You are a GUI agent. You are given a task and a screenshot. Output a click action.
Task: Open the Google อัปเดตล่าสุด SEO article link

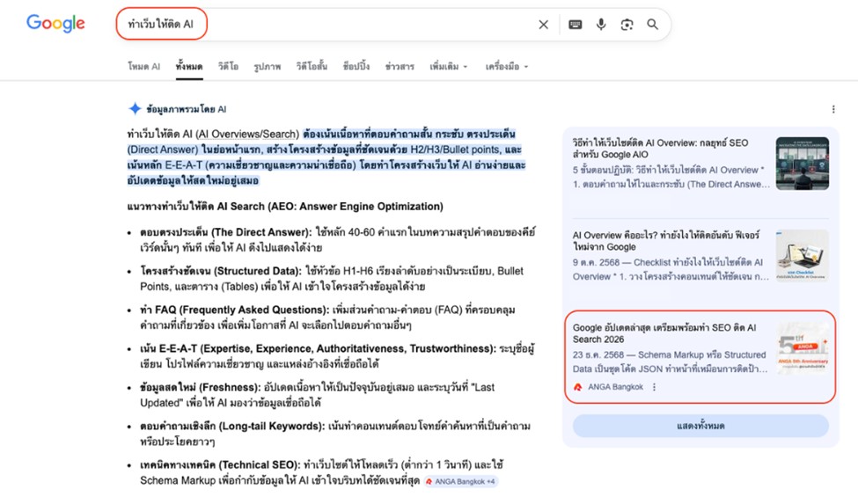click(x=664, y=333)
